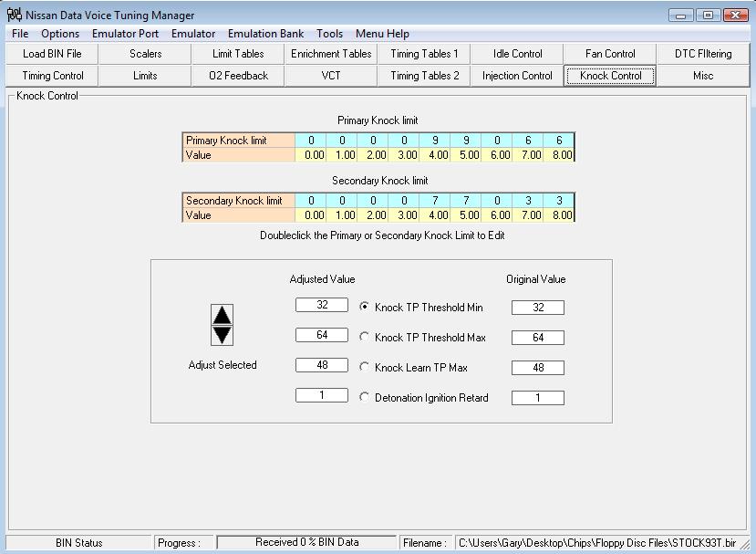756x554 pixels.
Task: Click Detonation Ignition Retard adjusted value field
Action: [x=322, y=395]
